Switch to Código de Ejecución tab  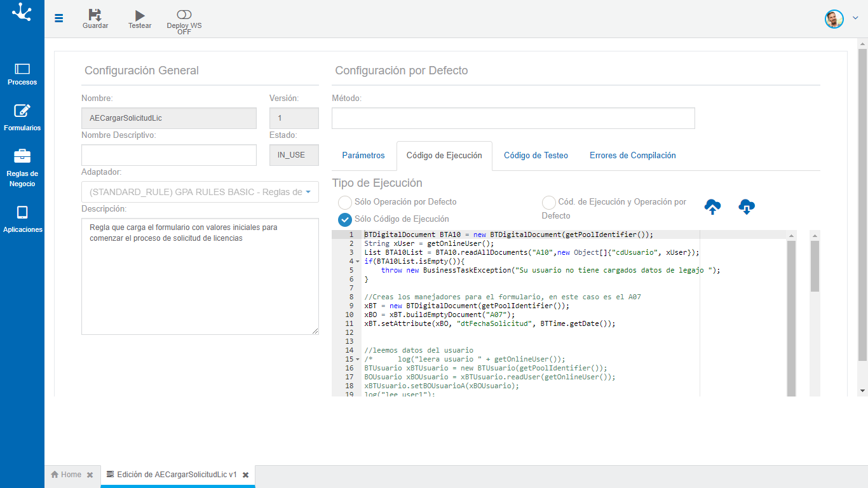coord(444,156)
